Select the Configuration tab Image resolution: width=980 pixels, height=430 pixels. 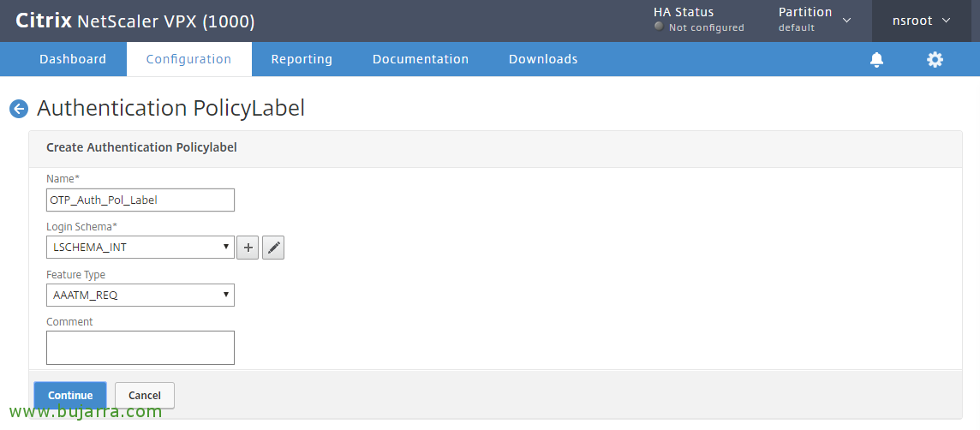click(188, 59)
